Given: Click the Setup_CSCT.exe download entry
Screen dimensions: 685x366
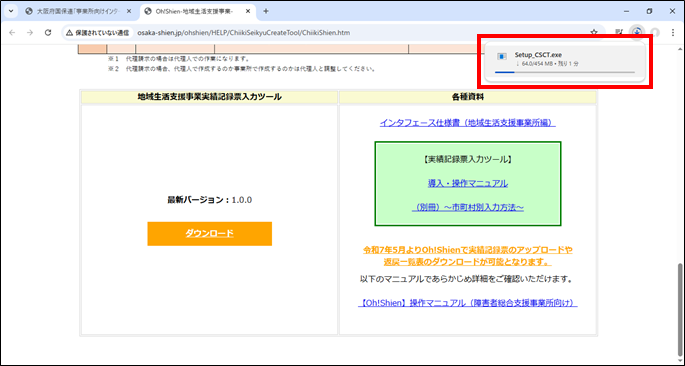Looking at the screenshot, I should point(564,62).
